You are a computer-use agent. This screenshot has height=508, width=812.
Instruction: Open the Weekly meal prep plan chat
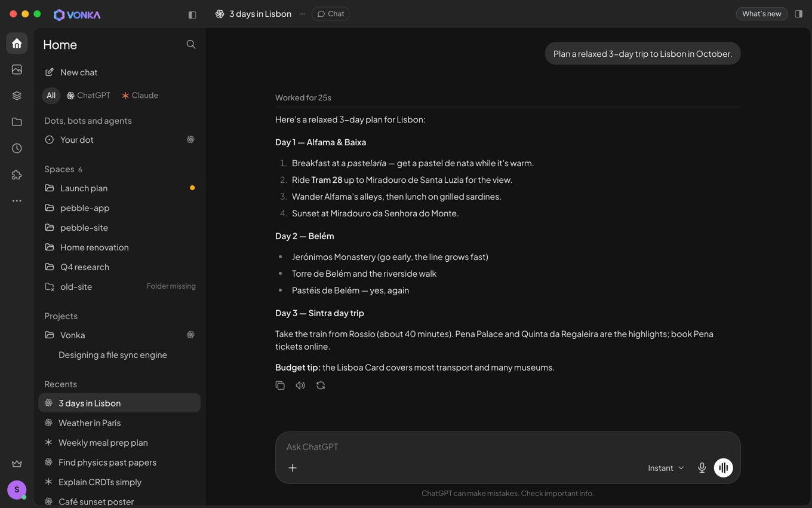click(x=119, y=443)
